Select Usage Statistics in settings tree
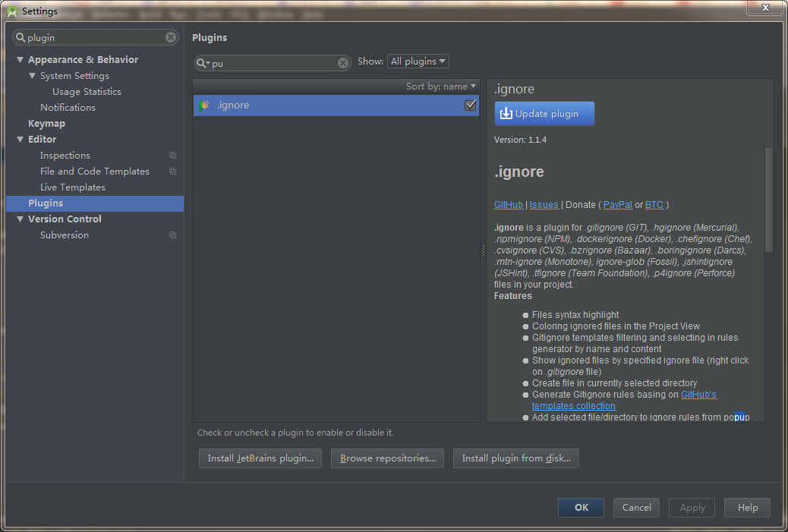 pos(87,91)
